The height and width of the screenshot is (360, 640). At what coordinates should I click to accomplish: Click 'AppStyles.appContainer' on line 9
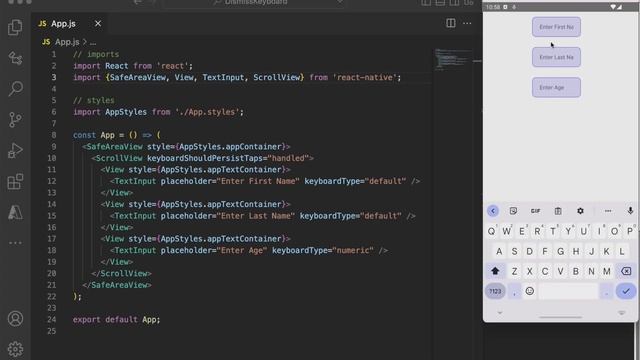click(x=231, y=147)
